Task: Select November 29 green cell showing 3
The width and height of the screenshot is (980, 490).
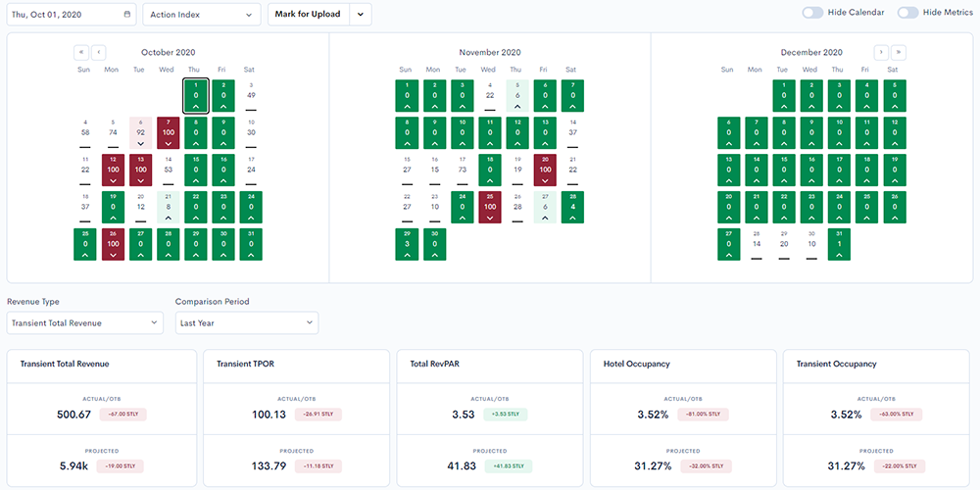Action: [407, 244]
